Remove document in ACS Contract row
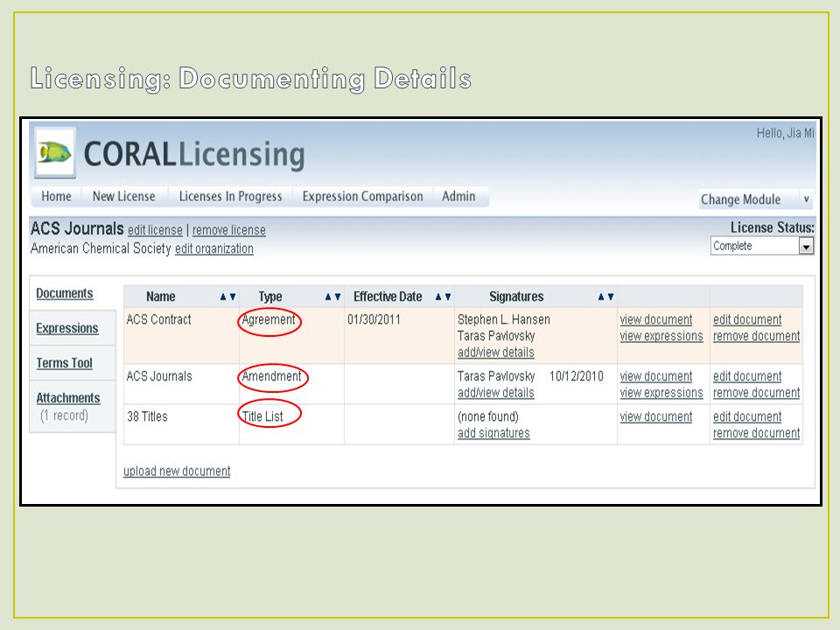 (x=756, y=336)
